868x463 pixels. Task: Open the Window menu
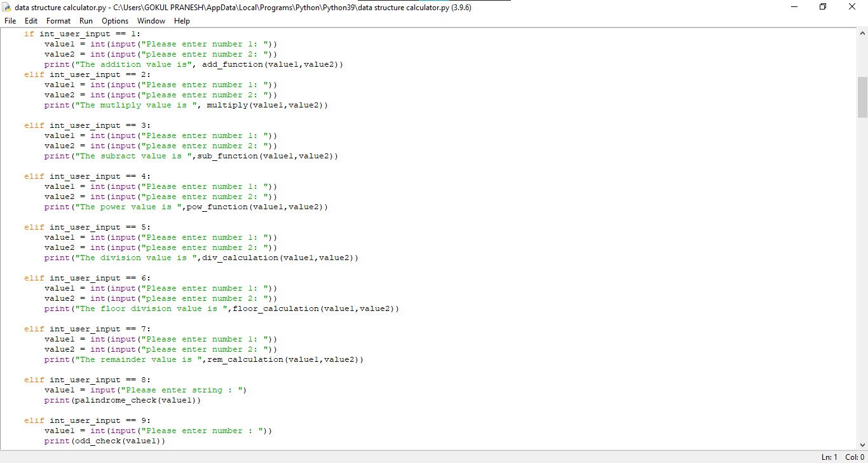coord(151,21)
